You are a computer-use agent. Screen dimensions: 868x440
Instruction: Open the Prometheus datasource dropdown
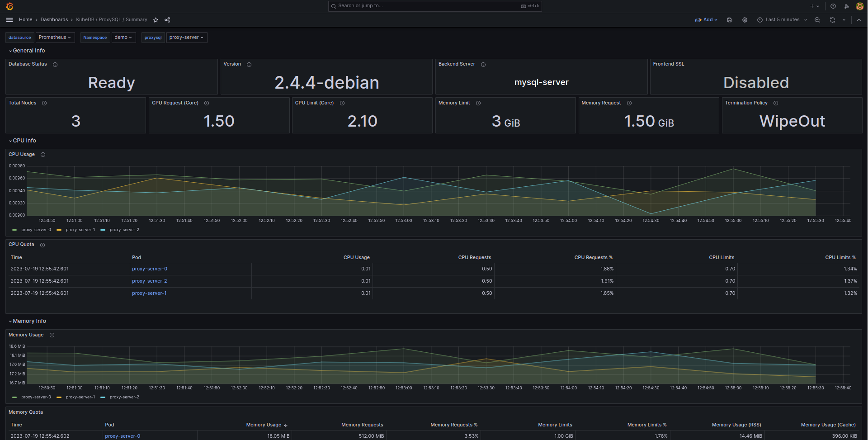click(x=55, y=37)
